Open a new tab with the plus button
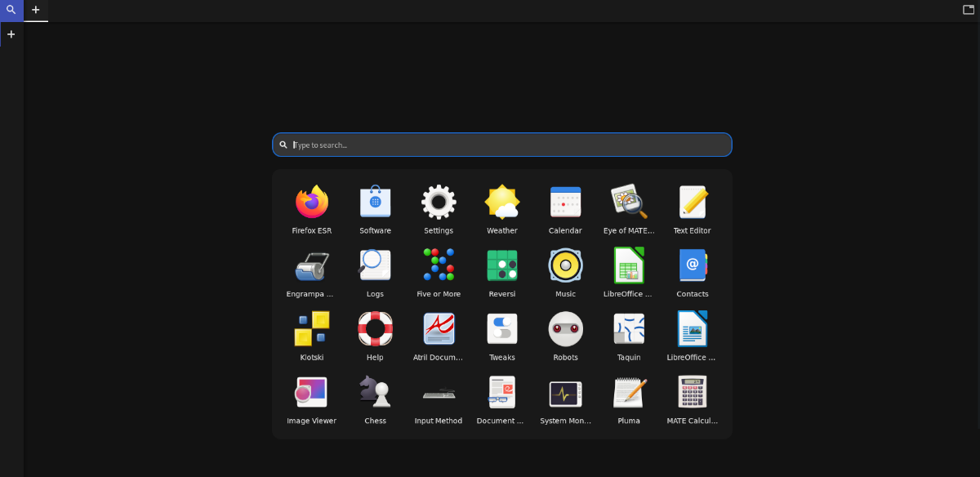Screen dimensions: 980x477 (x=35, y=11)
